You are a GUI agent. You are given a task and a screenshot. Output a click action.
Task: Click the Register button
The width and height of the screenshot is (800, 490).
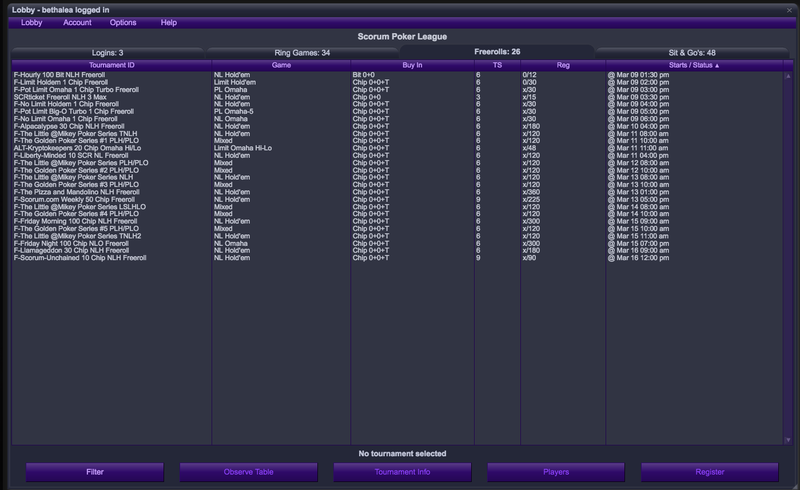(x=710, y=472)
